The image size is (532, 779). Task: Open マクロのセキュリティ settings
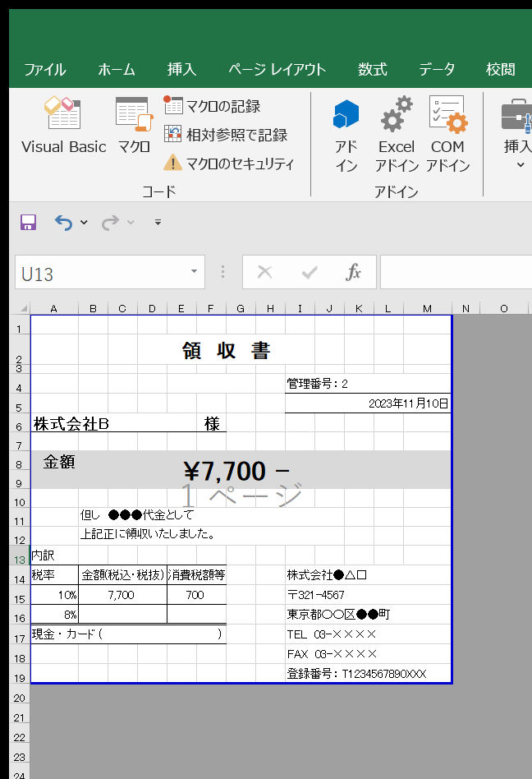point(229,163)
